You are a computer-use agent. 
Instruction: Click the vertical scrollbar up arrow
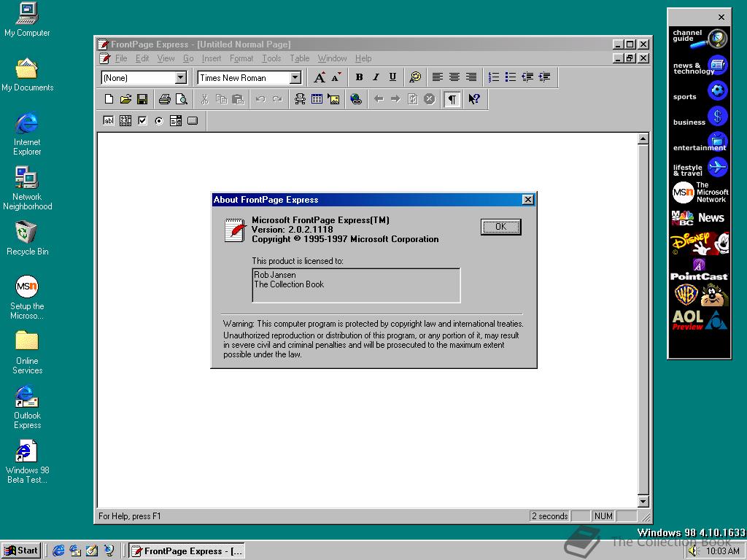tap(643, 139)
